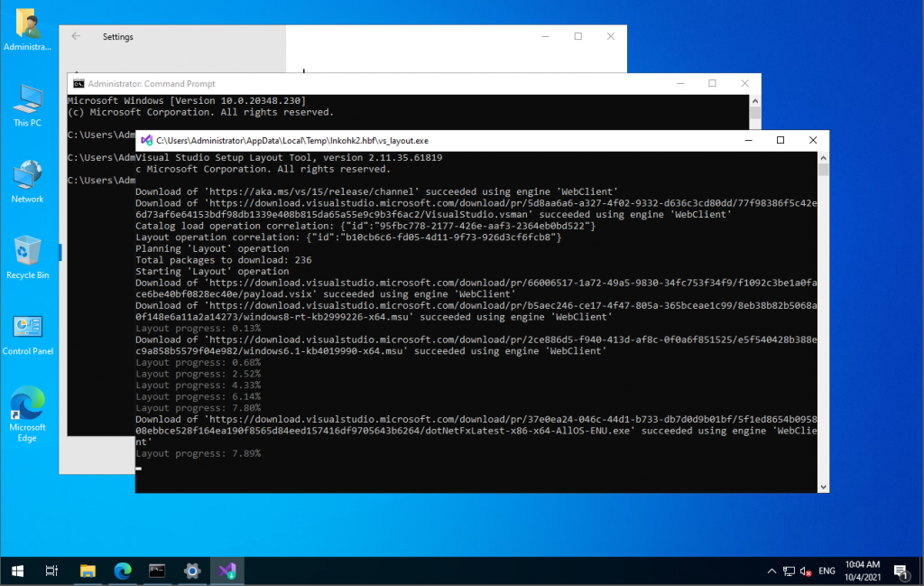Close the vs_layout.exe window

pos(813,140)
